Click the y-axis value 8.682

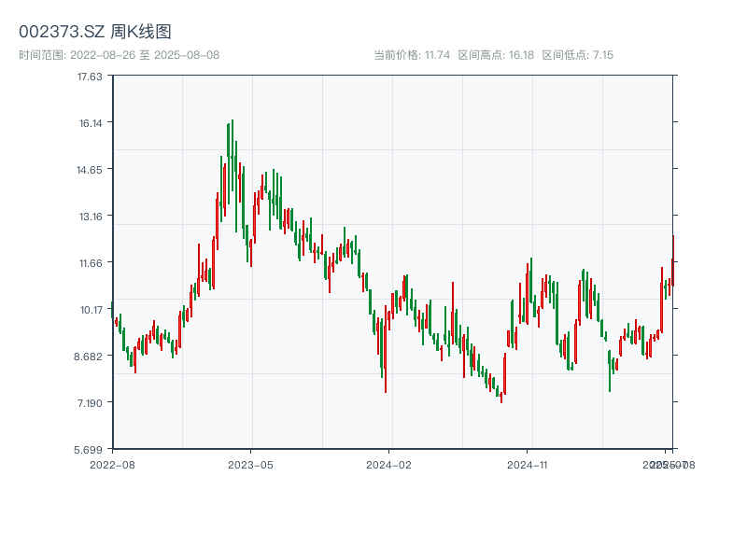pos(88,357)
